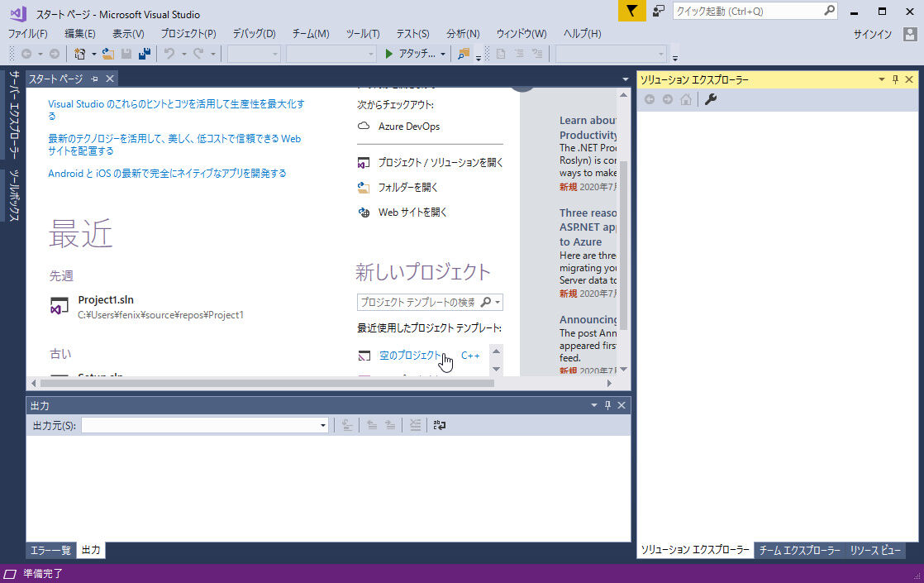Open the 編集(E) menu
924x583 pixels.
click(x=79, y=34)
